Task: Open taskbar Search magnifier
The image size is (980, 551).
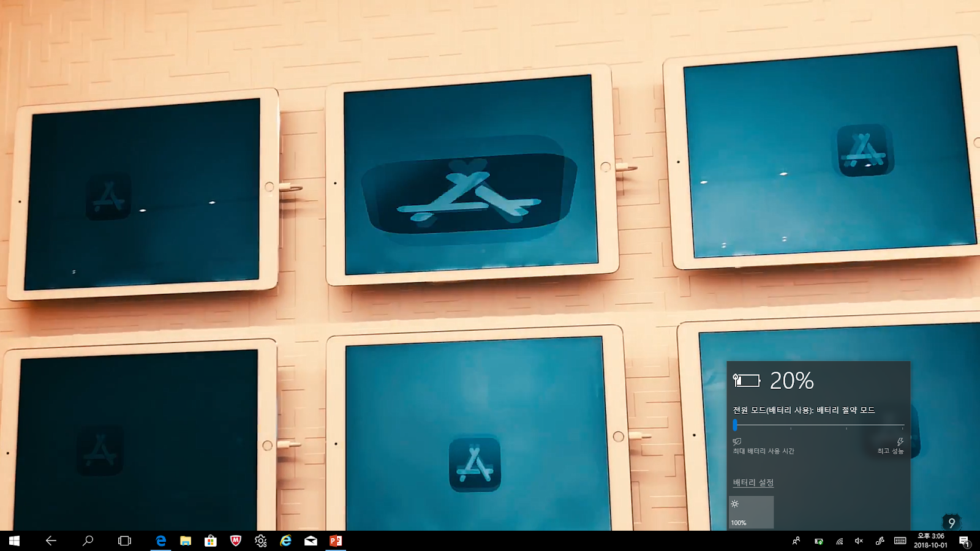Action: pos(88,541)
